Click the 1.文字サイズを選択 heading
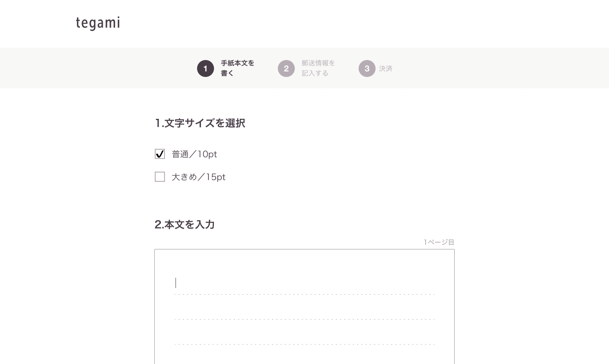Screen dimensions: 609x364 pyautogui.click(x=200, y=123)
